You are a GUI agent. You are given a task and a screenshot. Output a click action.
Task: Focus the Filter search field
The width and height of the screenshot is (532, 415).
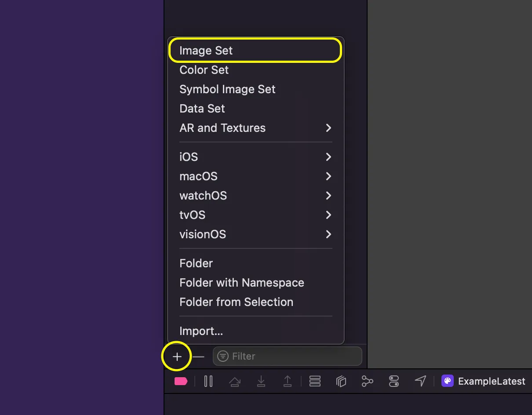tap(287, 356)
